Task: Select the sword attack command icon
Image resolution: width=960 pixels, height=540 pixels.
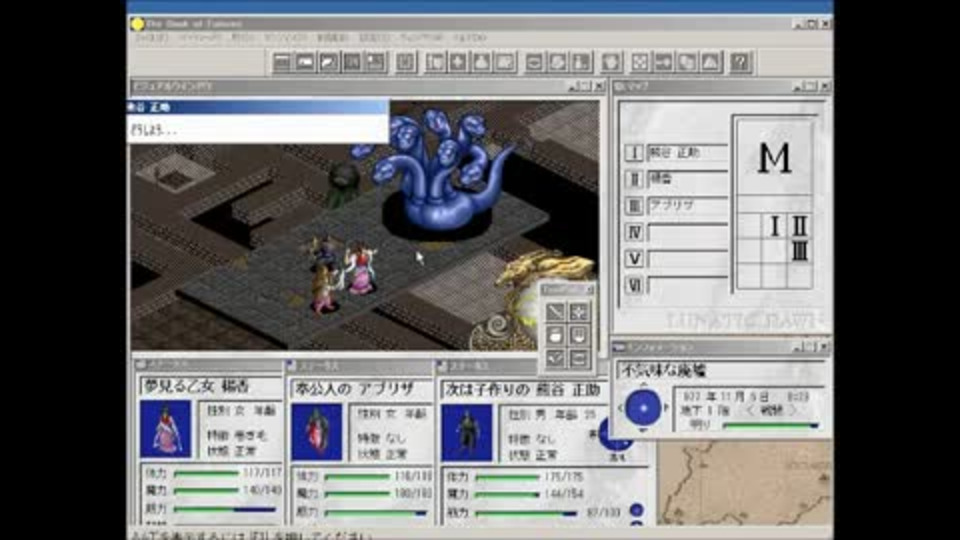Action: point(555,312)
